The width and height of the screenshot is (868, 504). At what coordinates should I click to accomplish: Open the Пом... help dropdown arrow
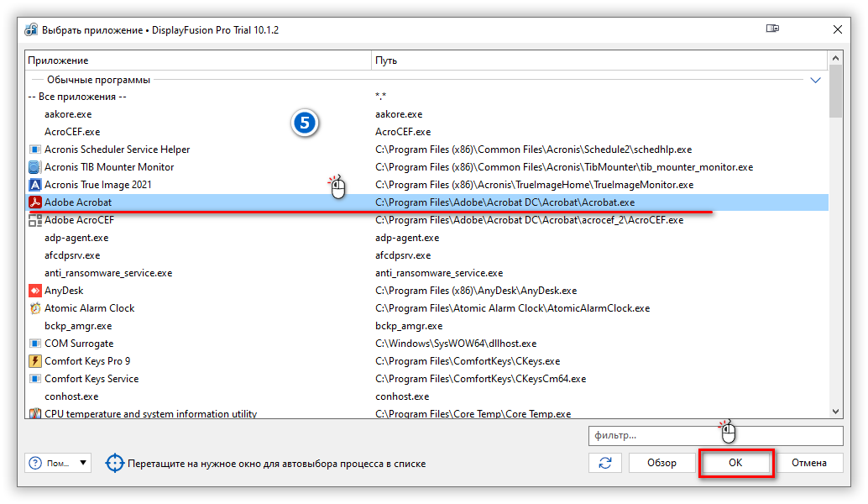[x=83, y=463]
